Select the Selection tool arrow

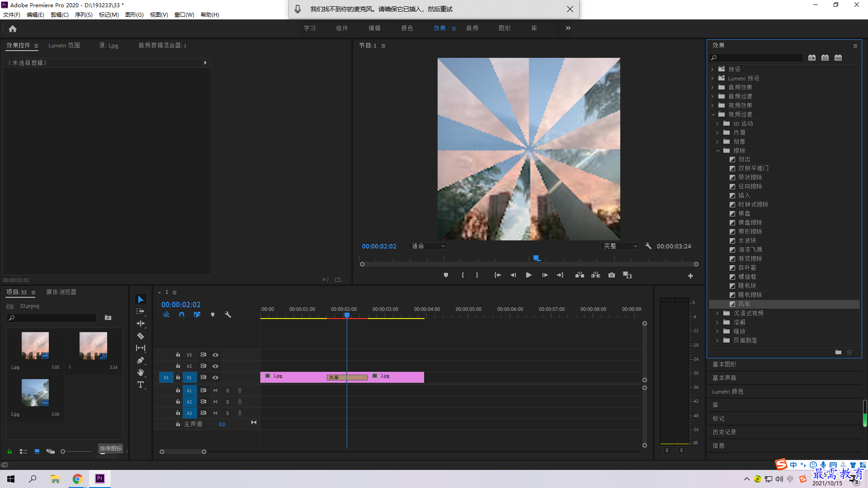141,300
